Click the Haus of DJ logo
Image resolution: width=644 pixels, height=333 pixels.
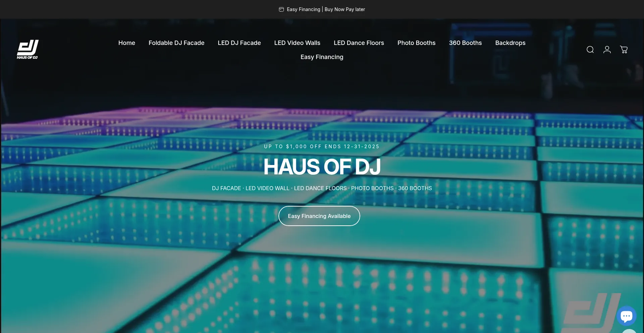(x=28, y=50)
